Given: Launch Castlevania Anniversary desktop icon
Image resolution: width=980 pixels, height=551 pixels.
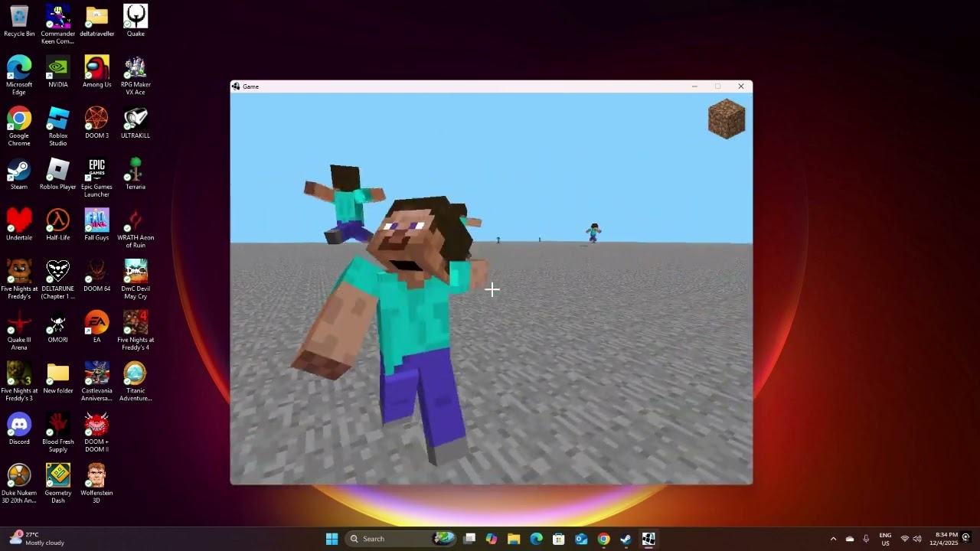Looking at the screenshot, I should pos(96,382).
